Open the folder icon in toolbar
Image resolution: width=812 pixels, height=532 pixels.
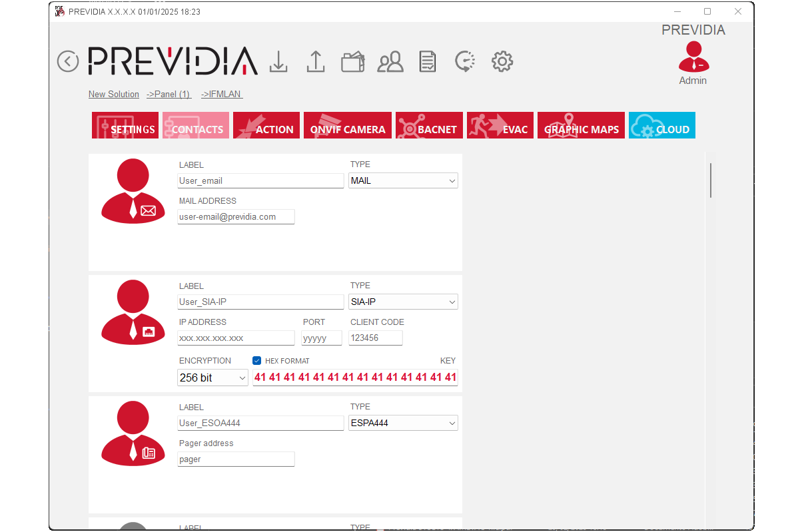point(353,62)
